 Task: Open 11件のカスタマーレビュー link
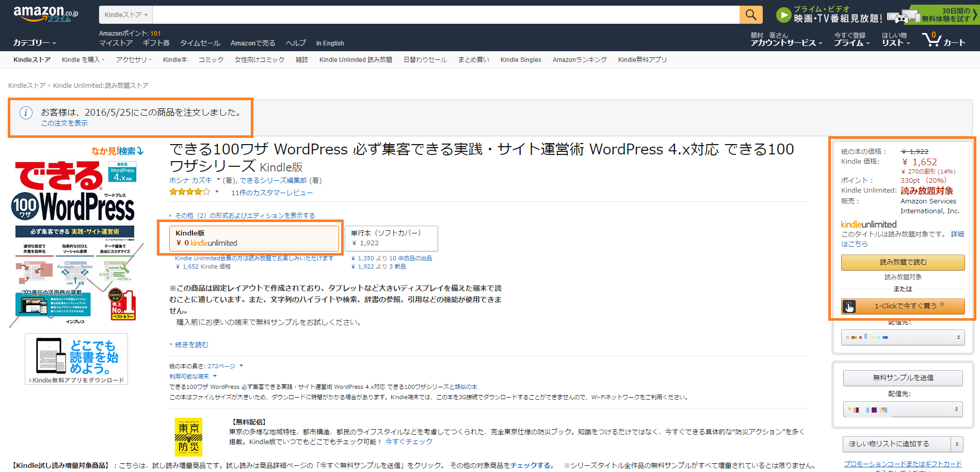(272, 193)
